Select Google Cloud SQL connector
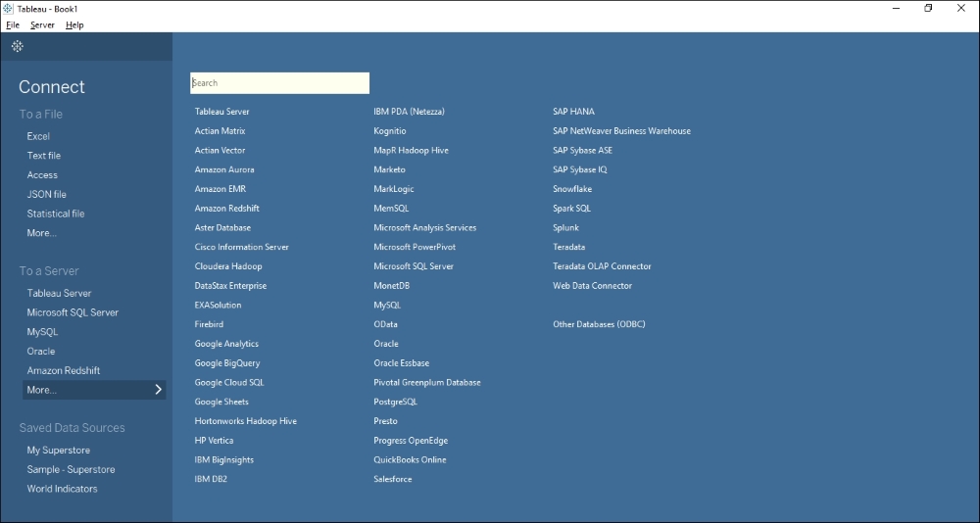This screenshot has width=980, height=523. [229, 382]
